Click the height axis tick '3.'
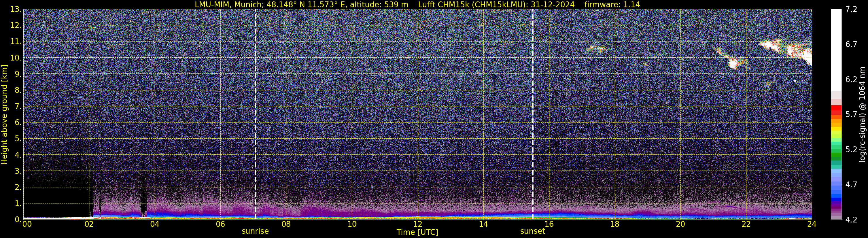Image resolution: width=868 pixels, height=238 pixels. [x=18, y=171]
